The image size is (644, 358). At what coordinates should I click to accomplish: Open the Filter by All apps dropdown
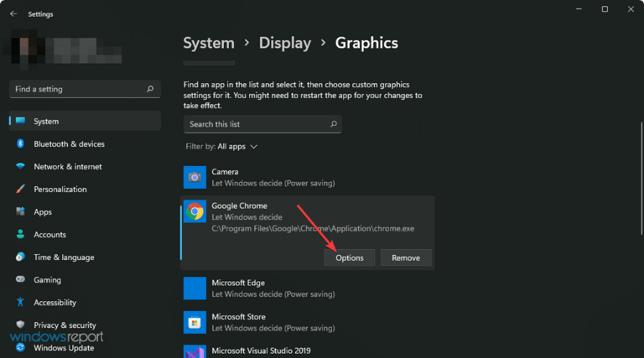[221, 146]
